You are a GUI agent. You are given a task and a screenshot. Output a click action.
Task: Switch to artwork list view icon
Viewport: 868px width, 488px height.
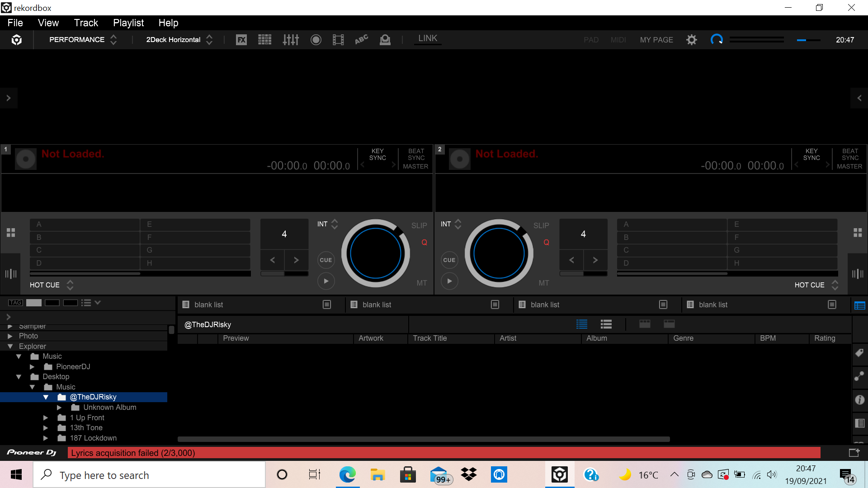point(606,324)
